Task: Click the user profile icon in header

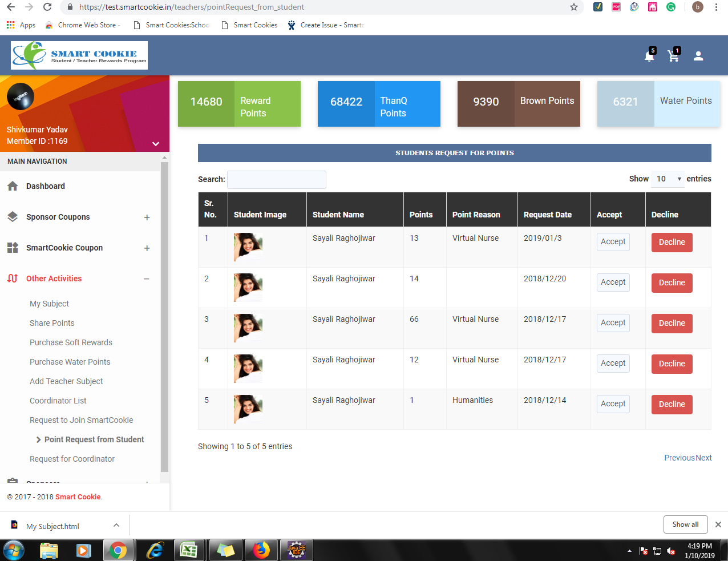Action: pyautogui.click(x=698, y=56)
